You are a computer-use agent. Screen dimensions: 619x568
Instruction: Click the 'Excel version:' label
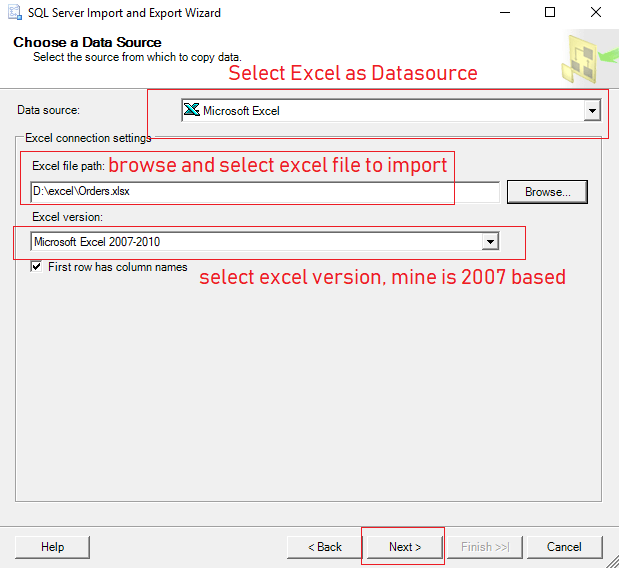click(x=68, y=217)
